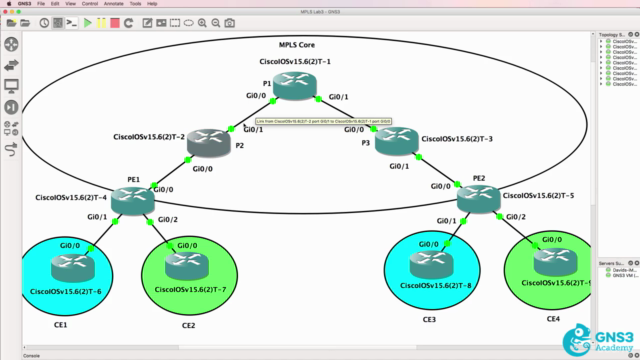The image size is (640, 360).
Task: Browse switches in device sidebar
Action: coord(11,65)
